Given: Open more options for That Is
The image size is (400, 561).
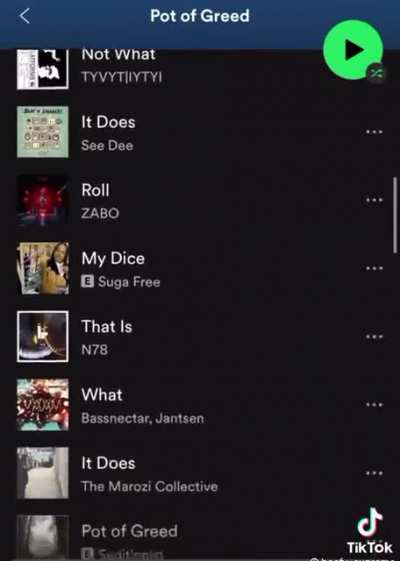Looking at the screenshot, I should click(374, 336).
